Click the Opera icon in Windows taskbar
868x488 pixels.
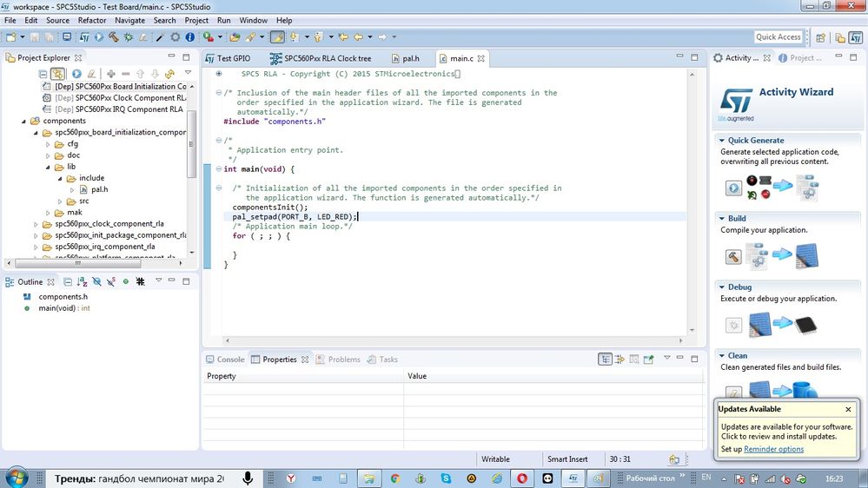[x=521, y=478]
